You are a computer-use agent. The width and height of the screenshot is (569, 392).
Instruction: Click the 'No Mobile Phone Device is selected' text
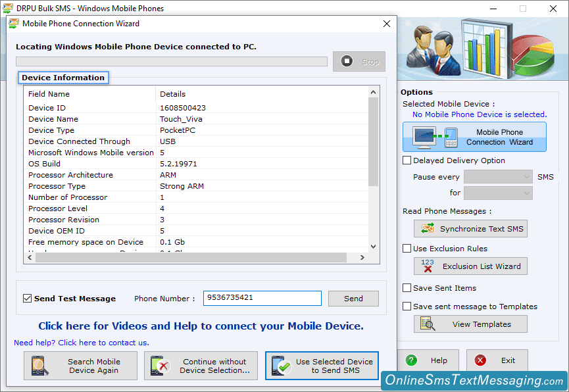tap(480, 114)
